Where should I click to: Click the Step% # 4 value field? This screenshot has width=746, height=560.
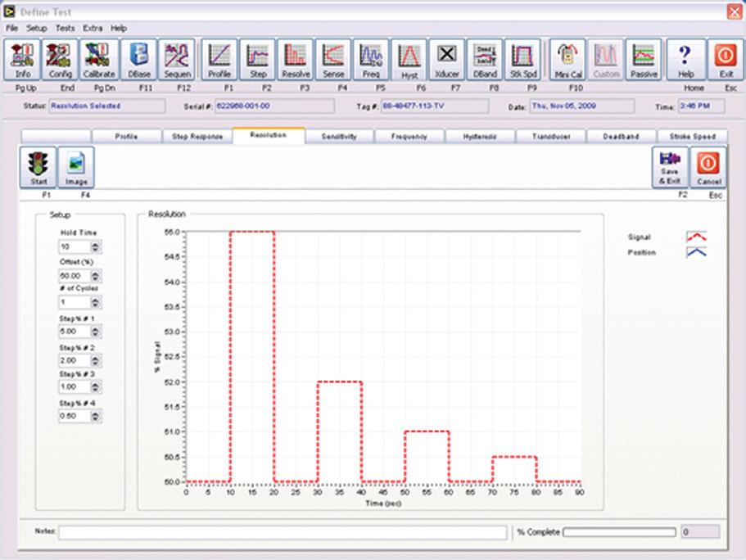(x=75, y=416)
